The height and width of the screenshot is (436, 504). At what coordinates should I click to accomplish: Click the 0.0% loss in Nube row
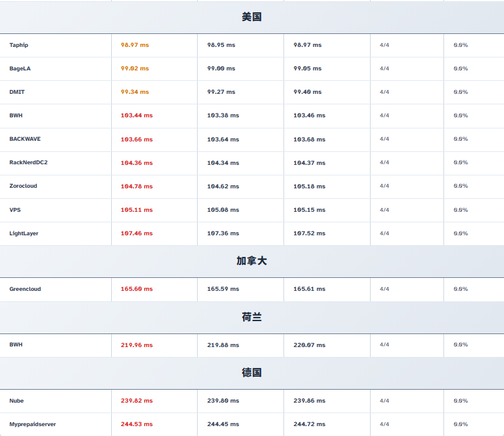click(x=461, y=401)
